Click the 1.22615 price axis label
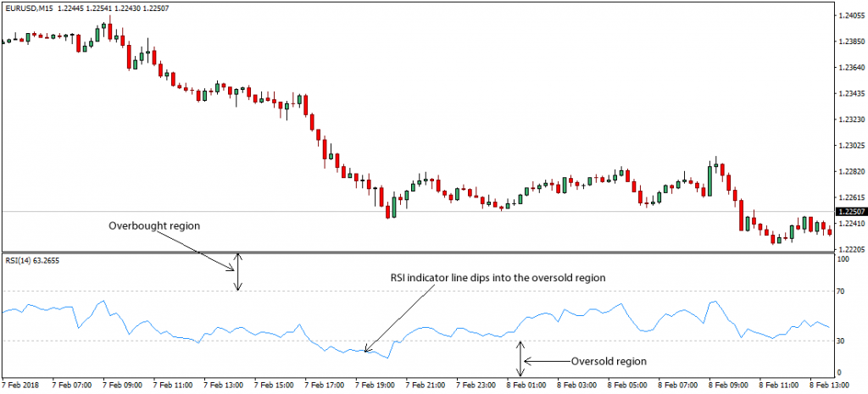Image resolution: width=868 pixels, height=394 pixels. coord(851,197)
